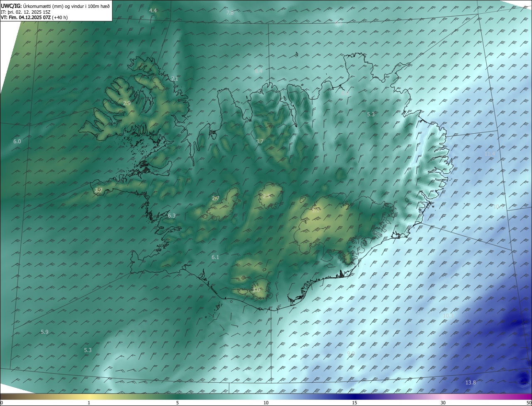Click the 5.3 value over the southwest sea

[x=88, y=350]
